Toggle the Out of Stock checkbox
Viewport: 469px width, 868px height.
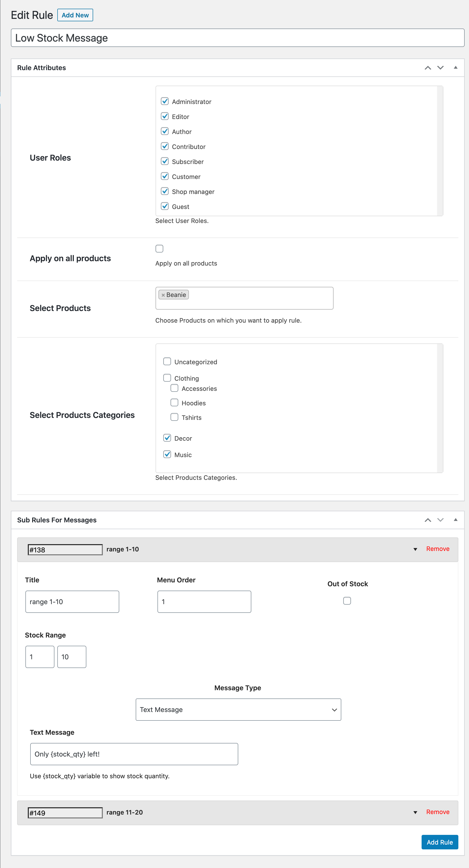[x=347, y=601]
